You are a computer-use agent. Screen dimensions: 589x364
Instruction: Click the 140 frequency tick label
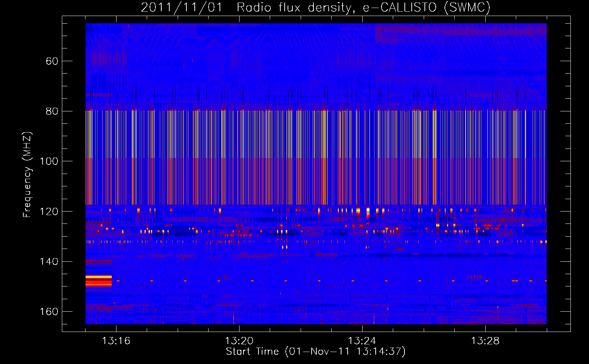tap(49, 261)
